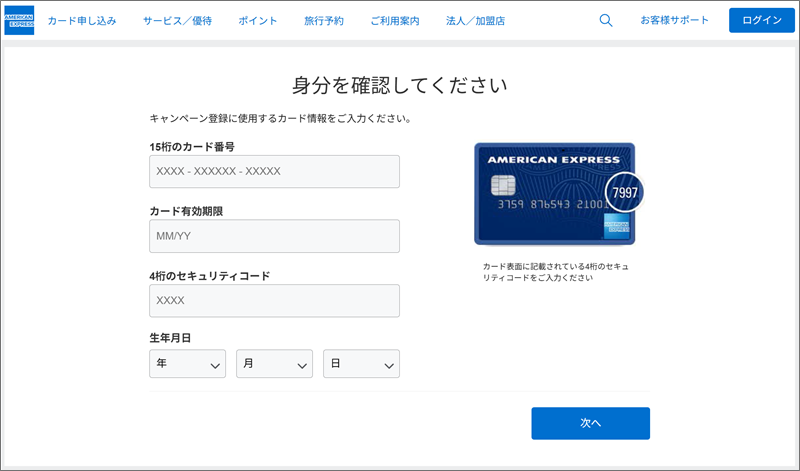Click the 7997 security code circle
Screen dimensions: 800x471
[624, 192]
